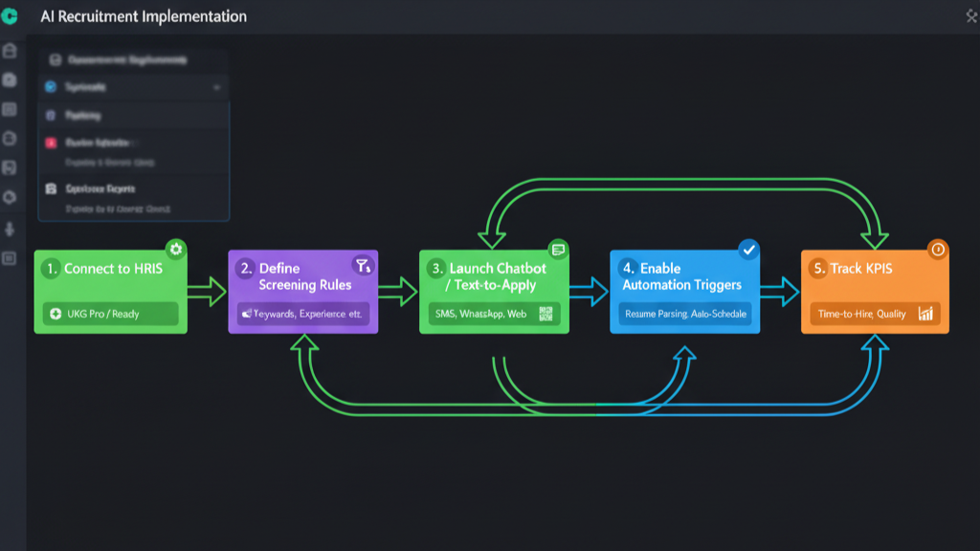Screen dimensions: 980x551
Task: Click the QR code icon in SMS, WhatsApp, Web
Action: coord(546,314)
